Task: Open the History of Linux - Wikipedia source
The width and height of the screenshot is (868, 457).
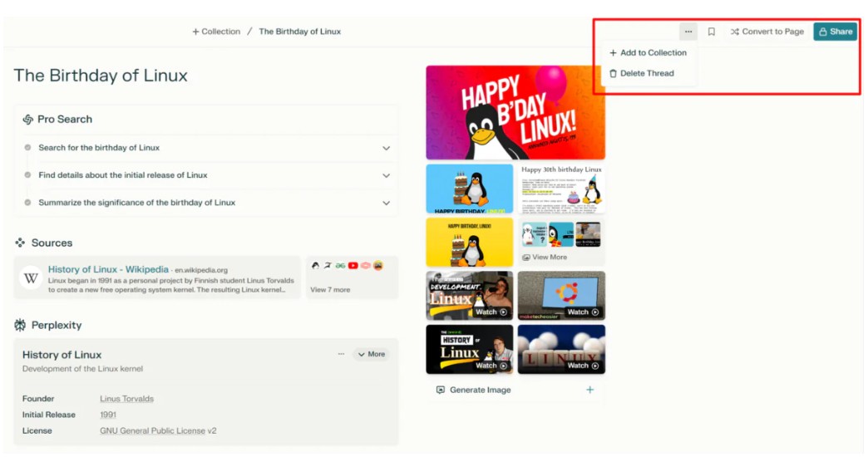Action: coord(108,269)
